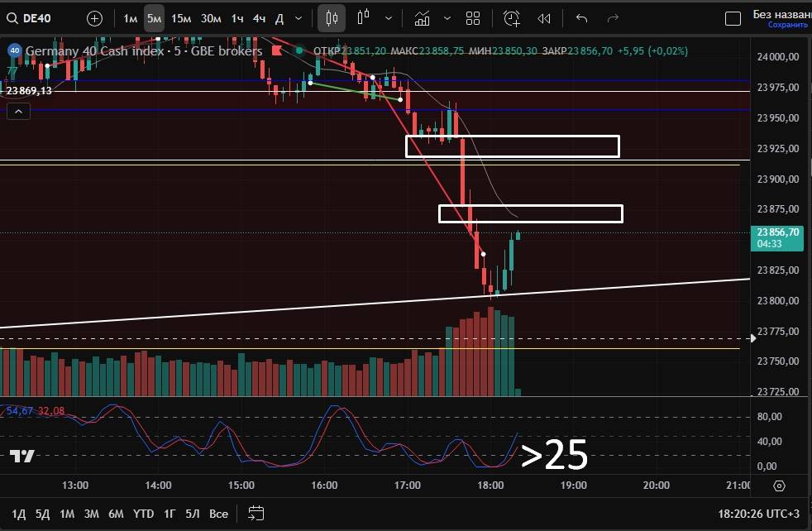Switch to the 4ч timeframe
Screen dimensions: 812x531
point(259,18)
